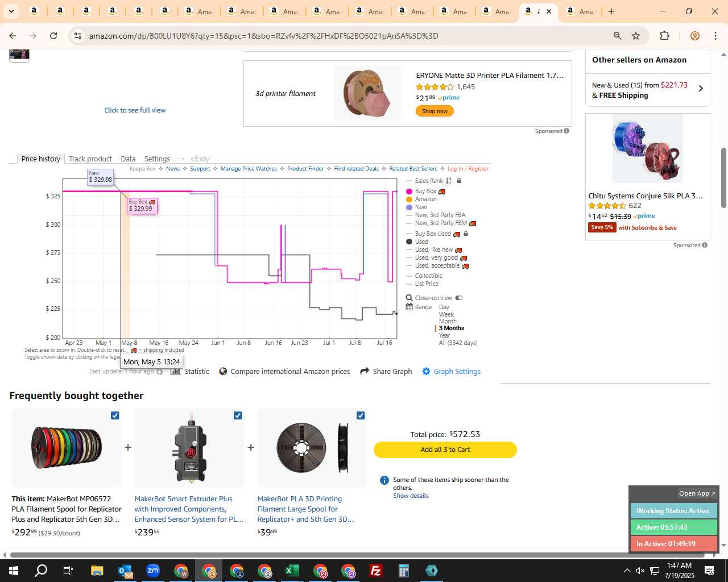Bookmark this page with the star icon
The image size is (728, 582).
tap(636, 36)
